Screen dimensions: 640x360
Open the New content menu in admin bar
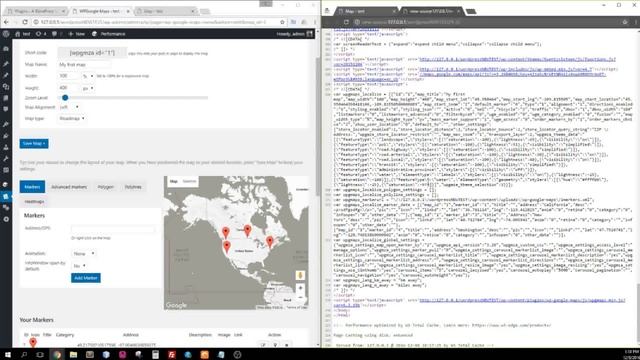(x=76, y=34)
